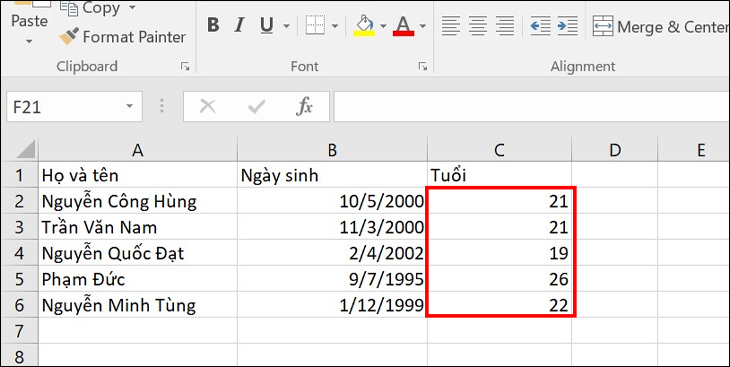This screenshot has width=730, height=367.
Task: Select column A header
Action: coord(138,150)
